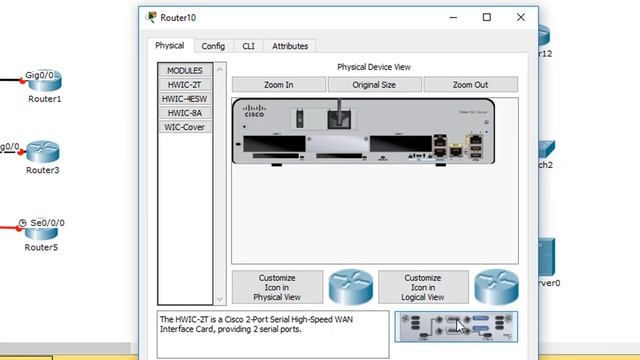This screenshot has height=360, width=640.
Task: Open the Physical tab
Action: (x=170, y=46)
